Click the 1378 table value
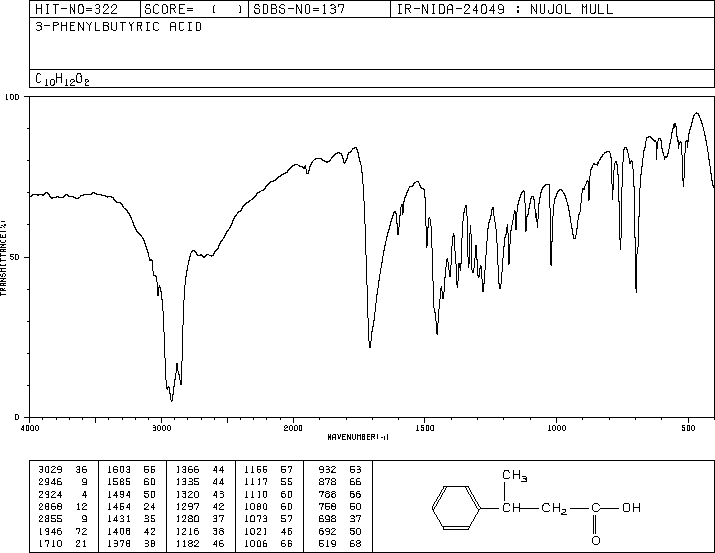 [x=119, y=544]
